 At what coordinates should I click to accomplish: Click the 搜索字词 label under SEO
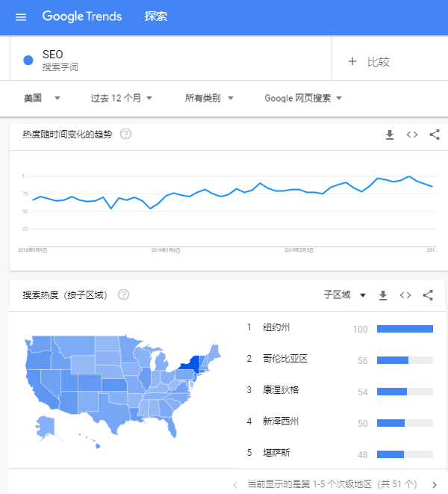(60, 67)
